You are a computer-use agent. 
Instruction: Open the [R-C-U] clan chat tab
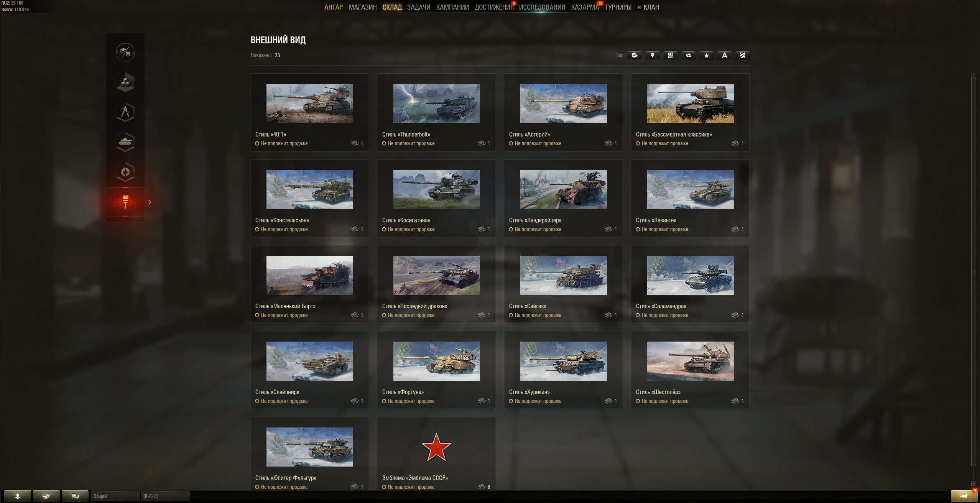[x=165, y=496]
